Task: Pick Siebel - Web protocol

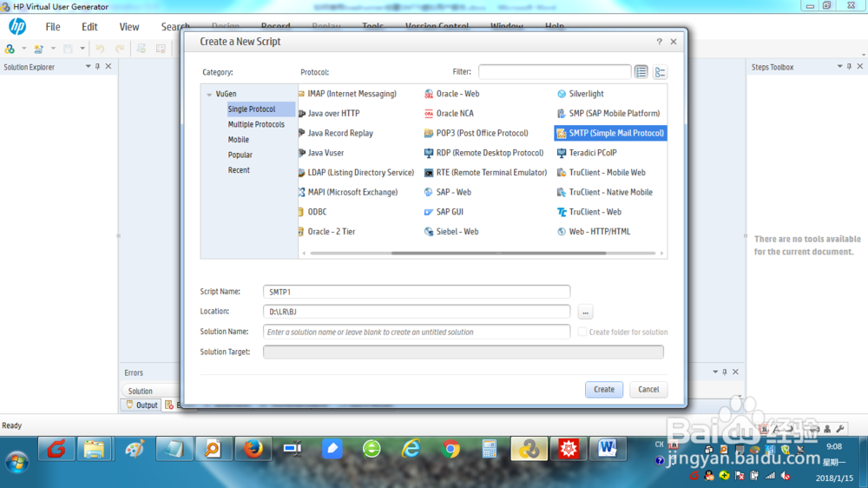Action: (451, 232)
